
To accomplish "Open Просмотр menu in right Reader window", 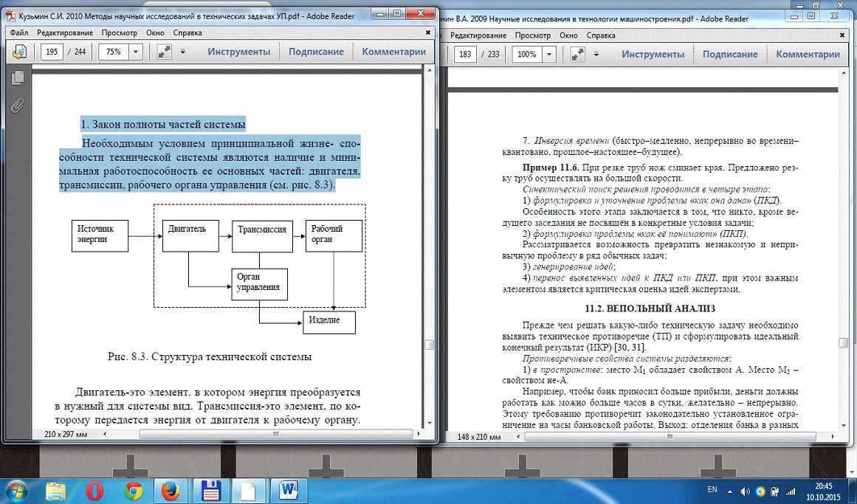I will point(533,35).
